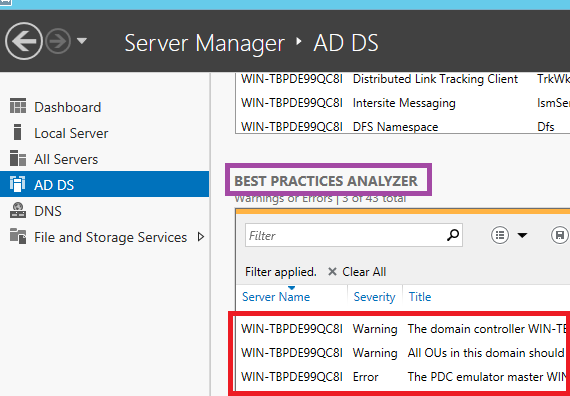Clear All applied filters
Viewport: 570px width, 396px height.
pos(357,272)
